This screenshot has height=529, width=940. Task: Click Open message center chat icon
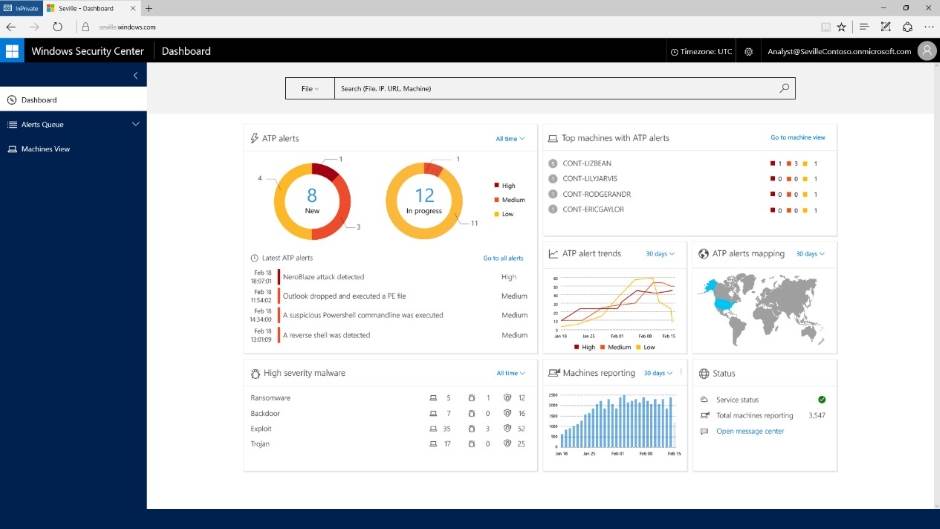click(x=704, y=431)
